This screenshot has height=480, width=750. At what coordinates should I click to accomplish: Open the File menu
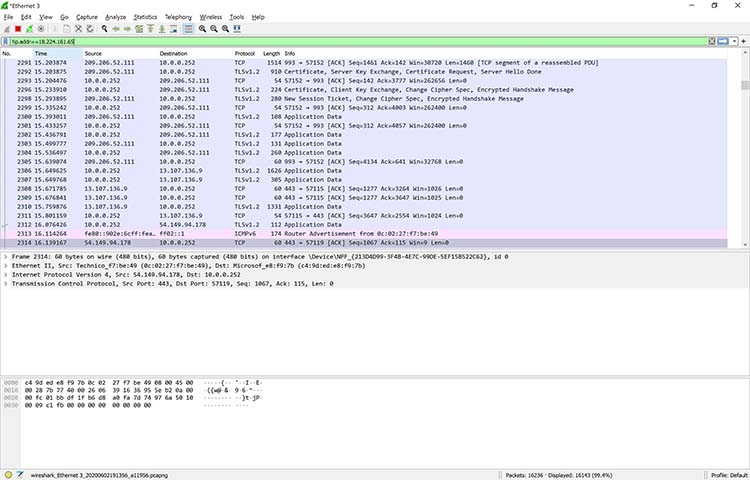(8, 17)
